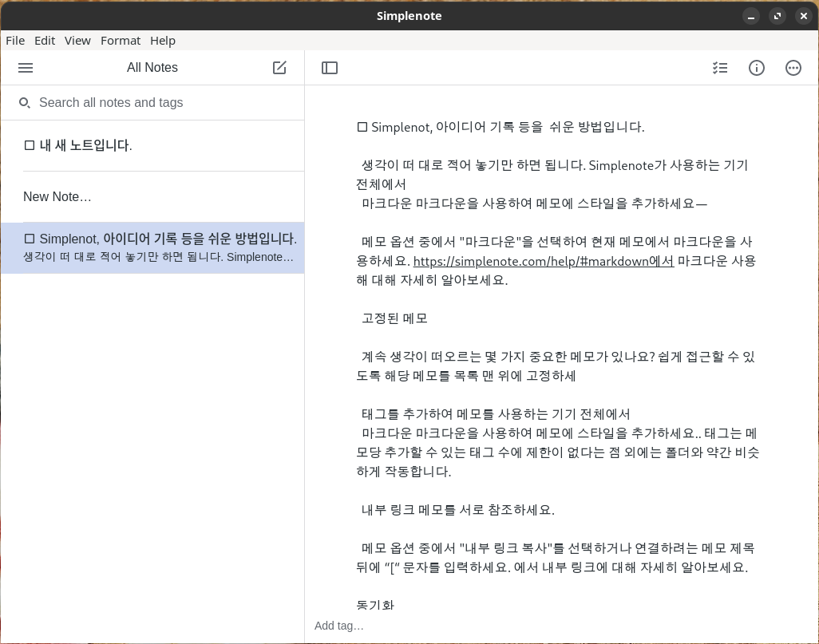Click the search magnifier icon

pyautogui.click(x=24, y=103)
